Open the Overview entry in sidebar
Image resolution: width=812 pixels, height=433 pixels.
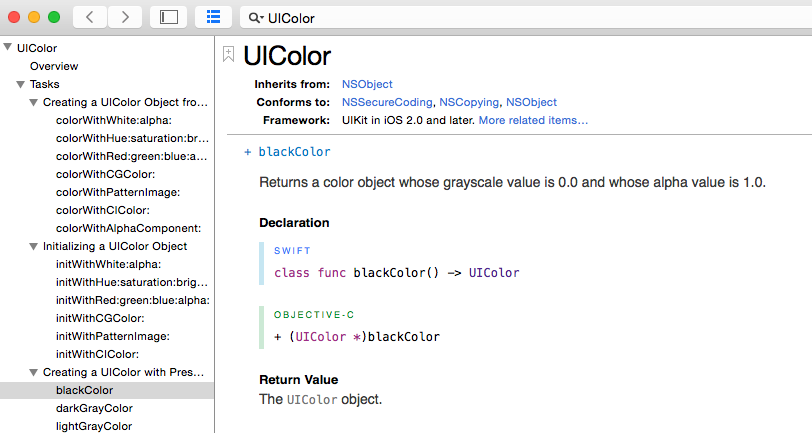pos(54,66)
